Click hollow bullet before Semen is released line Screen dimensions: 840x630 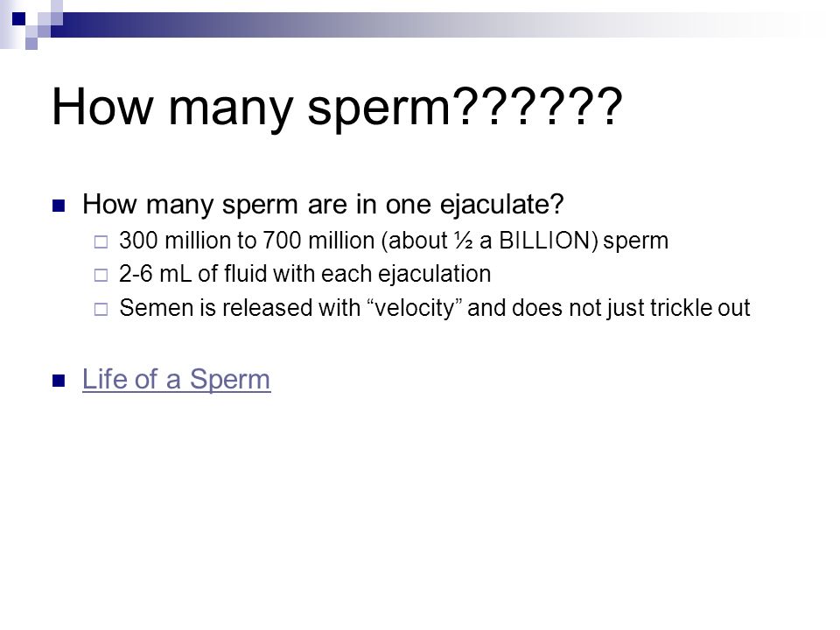(101, 309)
